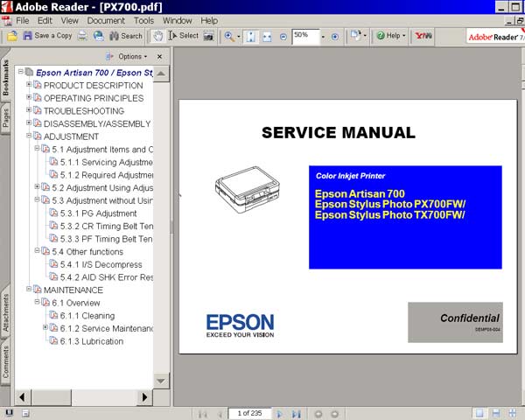
Task: Collapse the MAINTENANCE bookmark
Action: [x=29, y=289]
